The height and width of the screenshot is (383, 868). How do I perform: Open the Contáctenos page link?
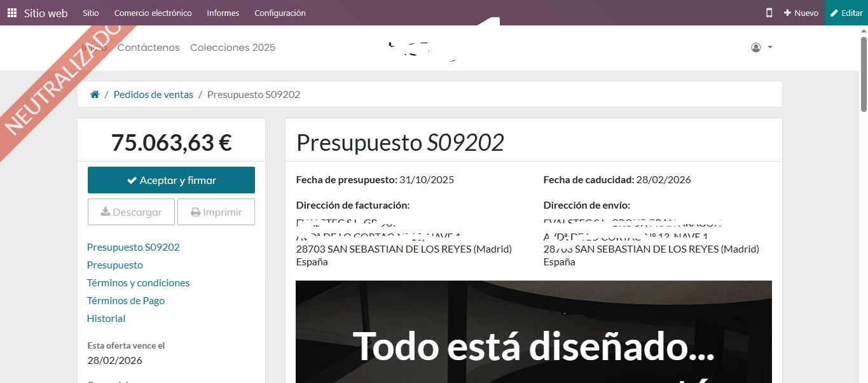149,48
